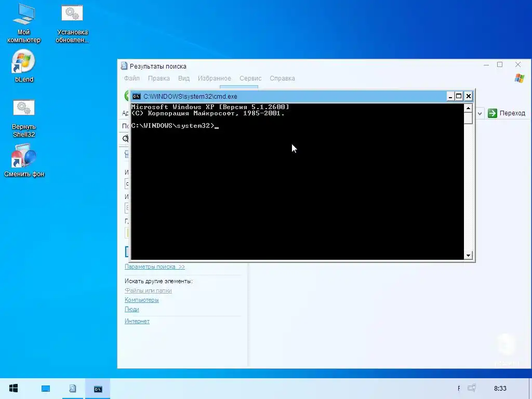Maximize the Результаты поиска window
This screenshot has height=399, width=532.
click(x=500, y=65)
